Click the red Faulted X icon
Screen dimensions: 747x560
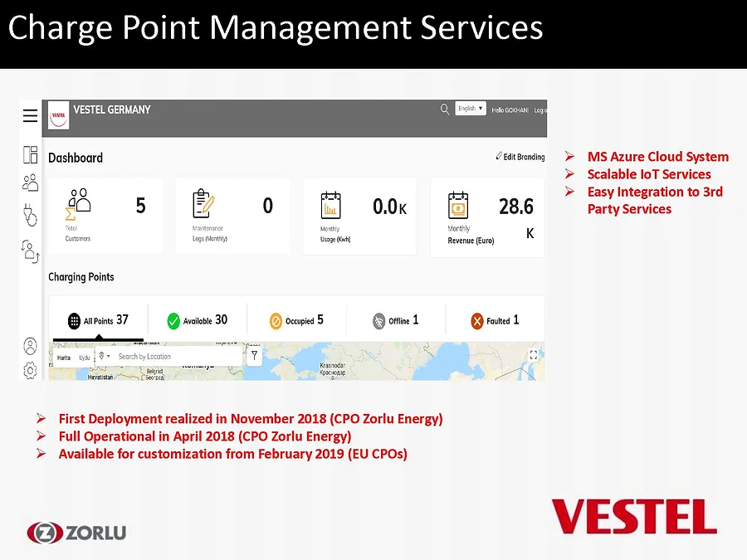477,321
